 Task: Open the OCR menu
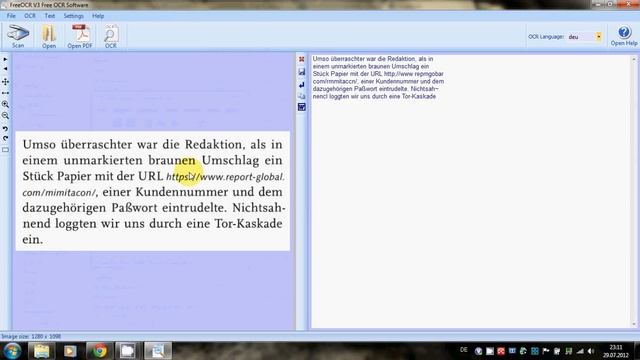(30, 16)
